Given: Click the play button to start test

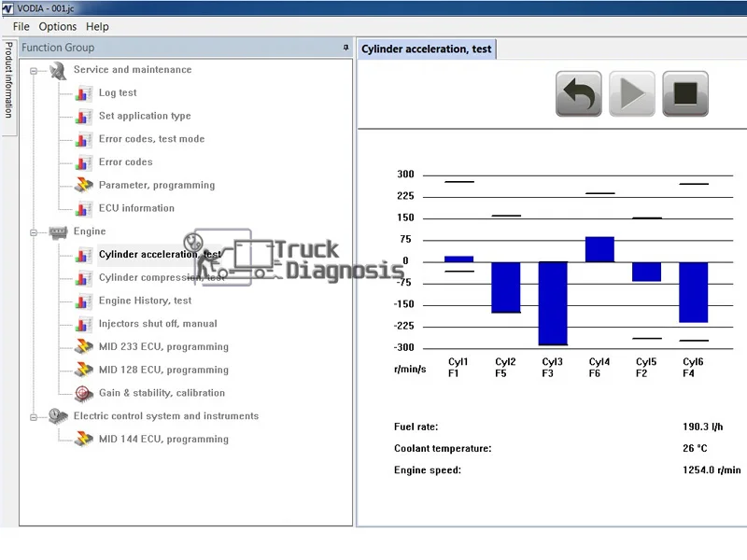Looking at the screenshot, I should pos(632,93).
